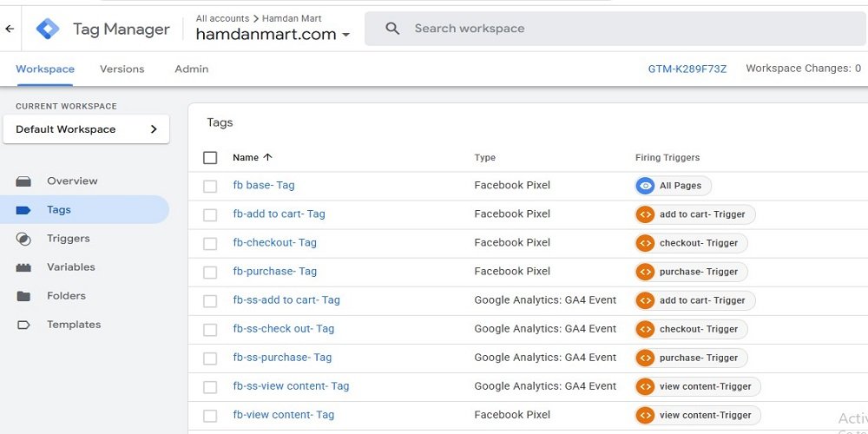Viewport: 868px width, 434px height.
Task: Open the fb-ss-purchase- Tag link
Action: tap(282, 358)
